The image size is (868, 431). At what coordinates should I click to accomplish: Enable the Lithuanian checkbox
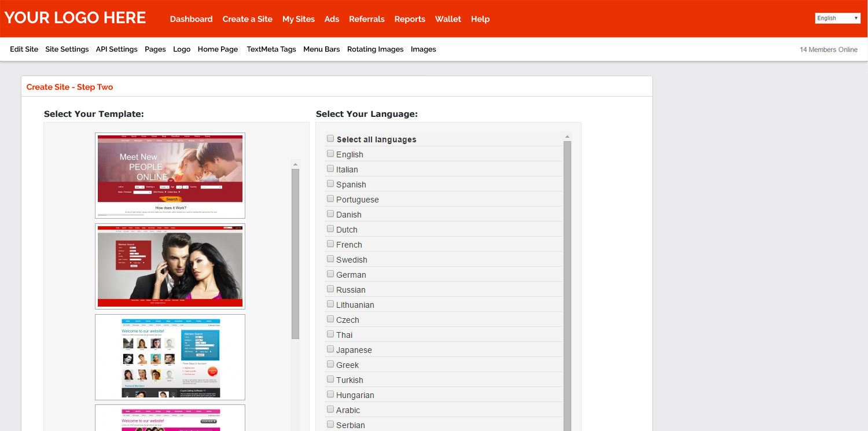[x=330, y=304]
